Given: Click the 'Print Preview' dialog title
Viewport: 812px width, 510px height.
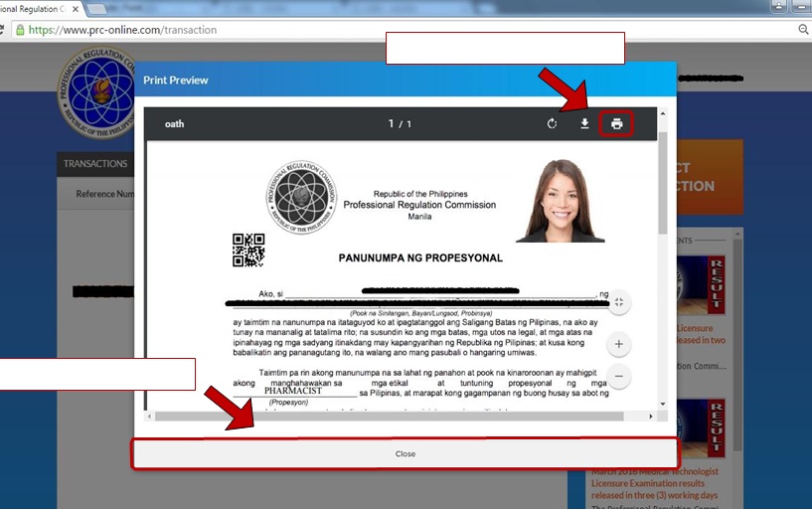Looking at the screenshot, I should pyautogui.click(x=176, y=81).
